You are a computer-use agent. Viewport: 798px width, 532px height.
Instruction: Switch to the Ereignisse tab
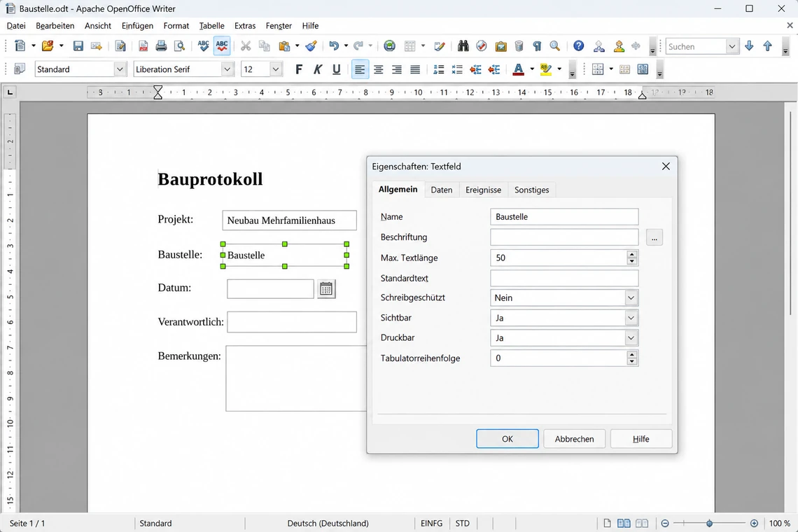pos(483,190)
